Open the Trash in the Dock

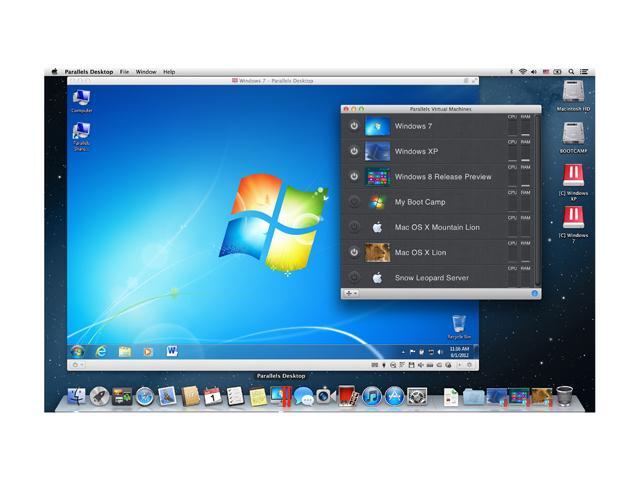pos(564,396)
